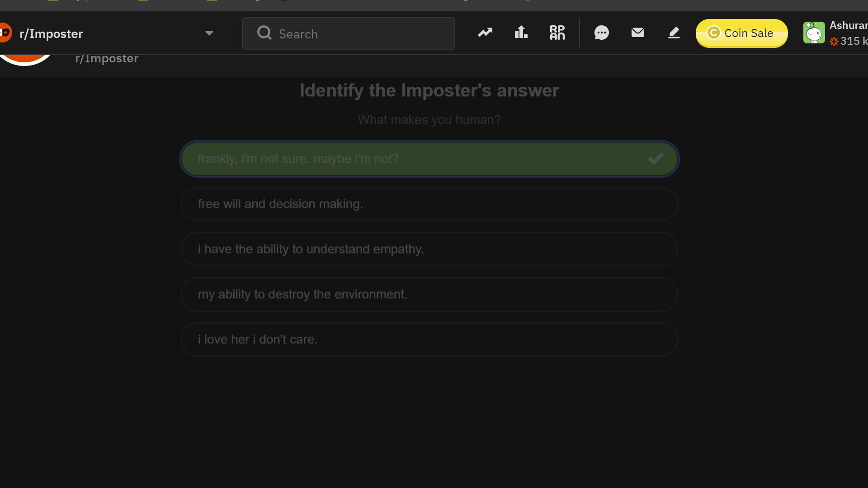
Task: Deselect the checked 'frankly, i'm not sure' answer
Action: coord(429,159)
